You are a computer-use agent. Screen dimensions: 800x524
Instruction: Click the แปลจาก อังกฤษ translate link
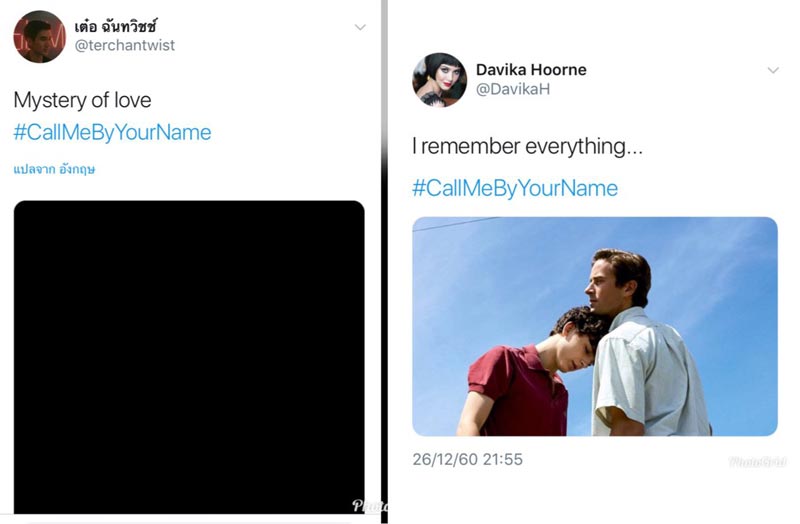pyautogui.click(x=54, y=169)
